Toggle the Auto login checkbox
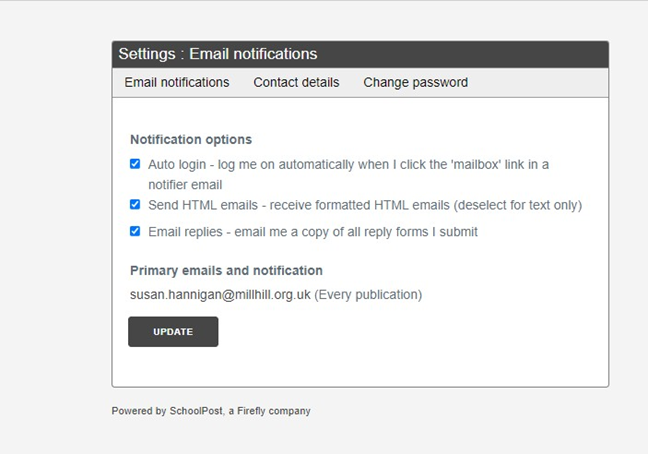 coord(135,164)
